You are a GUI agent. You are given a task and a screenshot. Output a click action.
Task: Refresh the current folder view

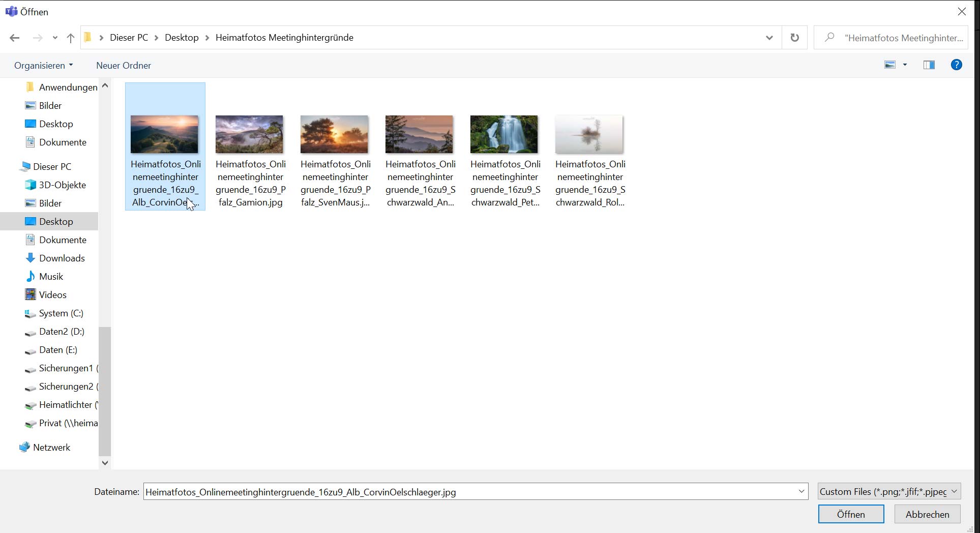coord(794,38)
